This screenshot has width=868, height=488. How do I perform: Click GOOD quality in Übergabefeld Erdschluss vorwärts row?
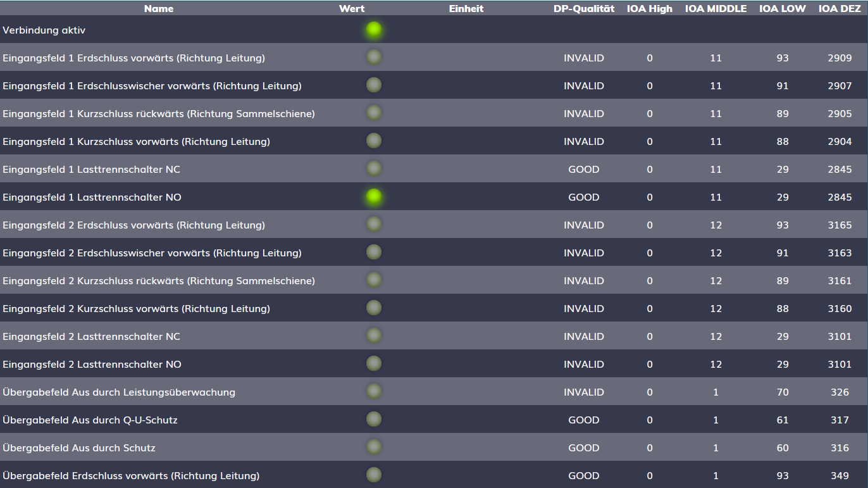(583, 476)
